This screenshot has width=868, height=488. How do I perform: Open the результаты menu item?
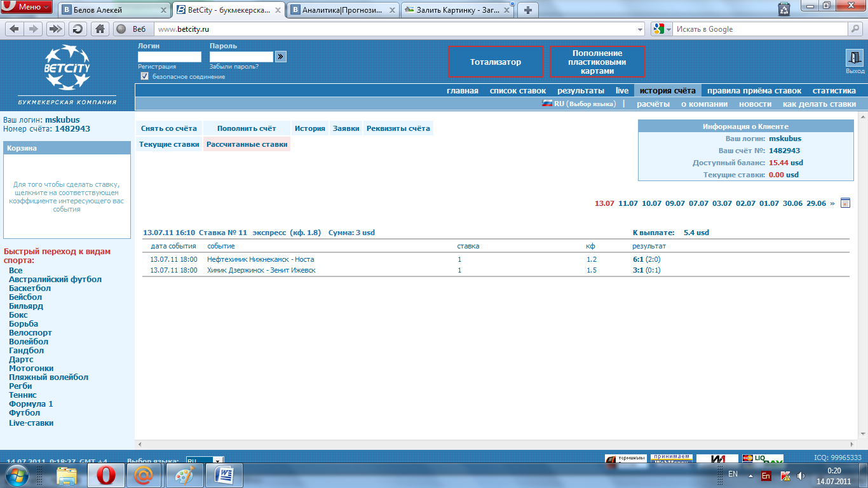pyautogui.click(x=581, y=91)
